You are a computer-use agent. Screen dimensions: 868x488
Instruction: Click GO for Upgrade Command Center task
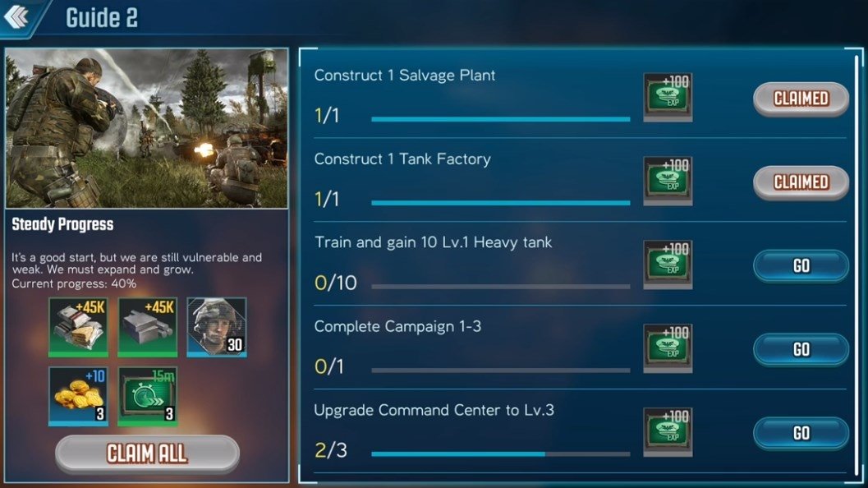pos(801,433)
